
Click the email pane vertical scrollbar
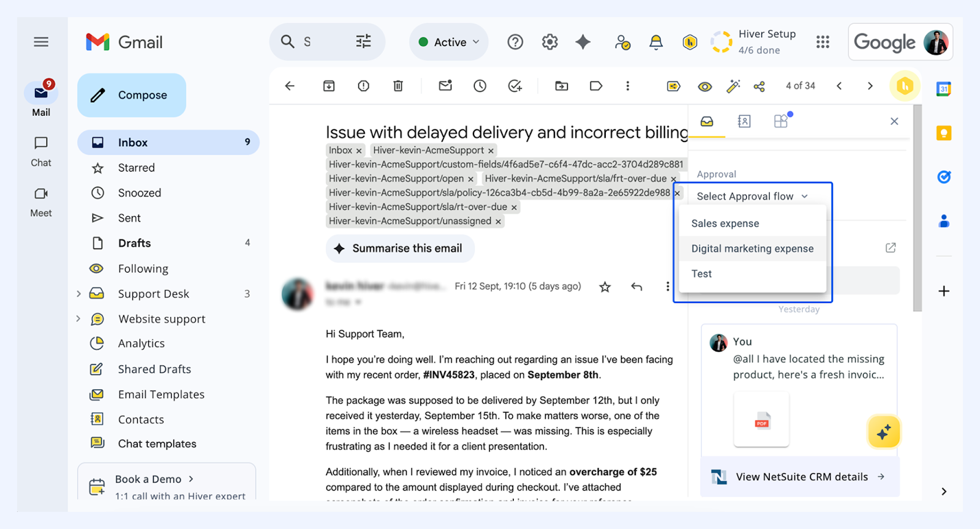pos(918,208)
